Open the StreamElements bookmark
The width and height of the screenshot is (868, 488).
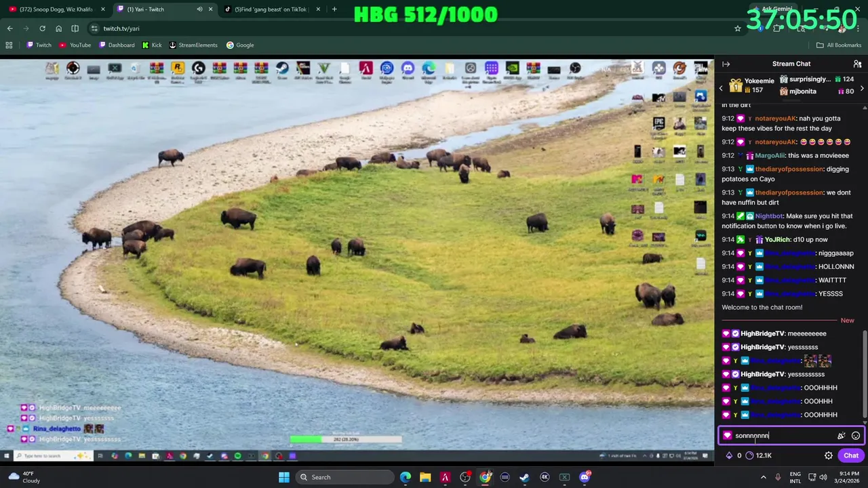pos(193,45)
